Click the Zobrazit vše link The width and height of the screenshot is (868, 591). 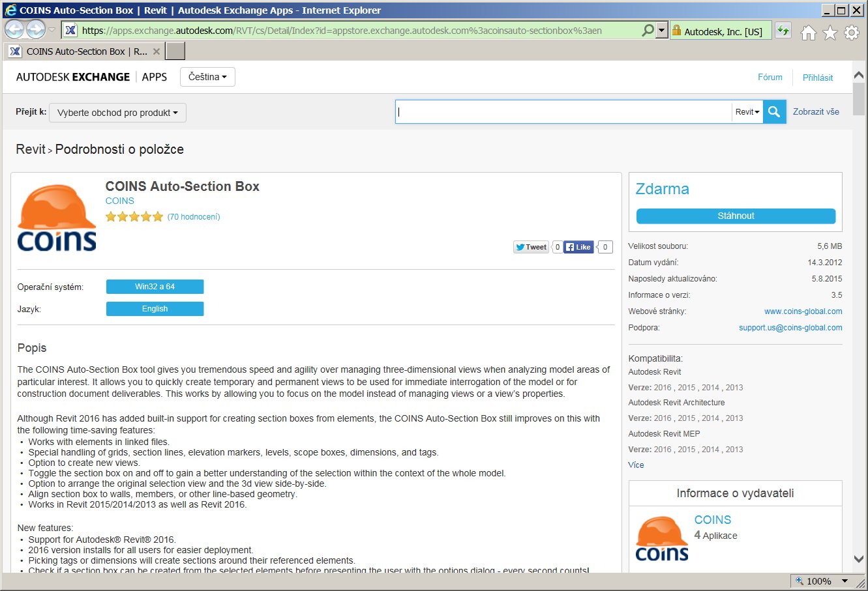click(x=816, y=111)
